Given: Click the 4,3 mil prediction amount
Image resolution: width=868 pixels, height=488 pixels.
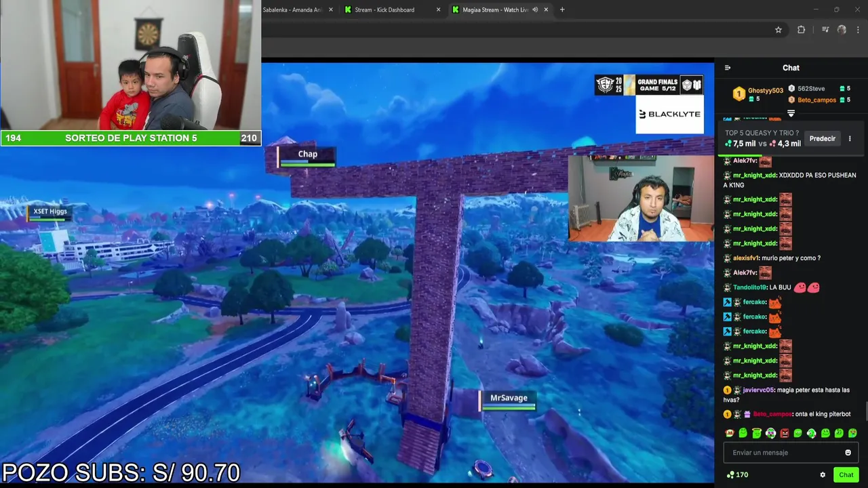Looking at the screenshot, I should [787, 144].
